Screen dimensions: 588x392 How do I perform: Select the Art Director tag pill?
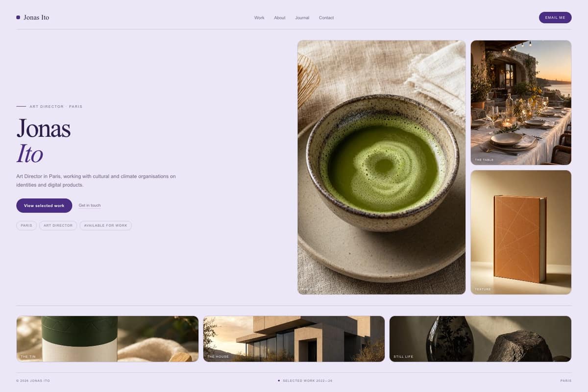coord(58,225)
